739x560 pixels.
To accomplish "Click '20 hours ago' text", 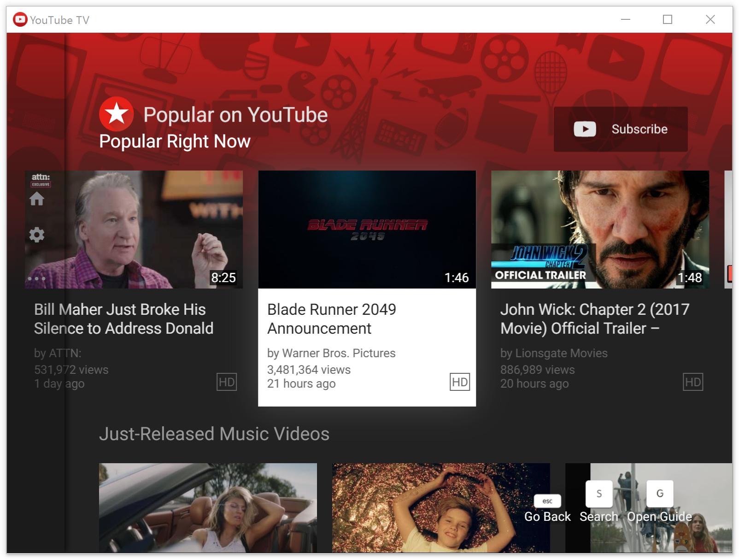I will (x=534, y=383).
